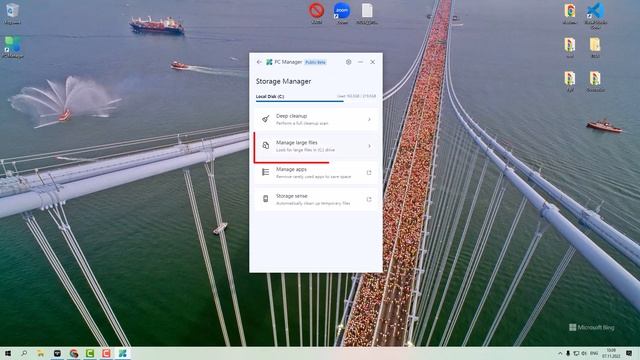640x360 pixels.
Task: Click the PC Manager logo in title bar
Action: point(269,62)
